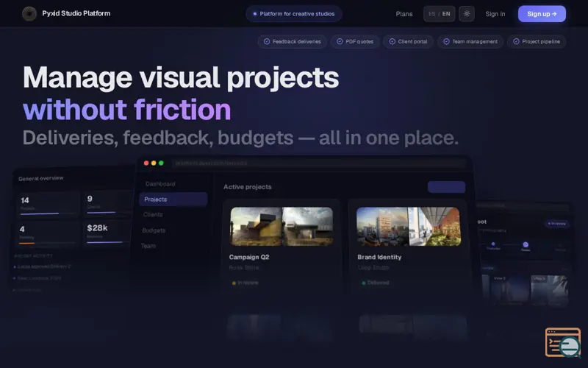Open Budgets in the mockup sidebar
This screenshot has width=588, height=368.
(x=154, y=230)
